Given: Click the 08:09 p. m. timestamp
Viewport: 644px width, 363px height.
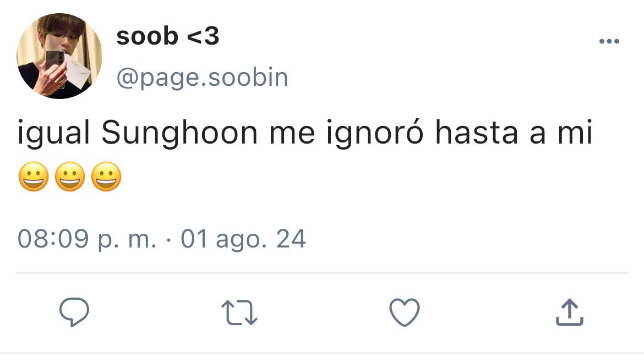Looking at the screenshot, I should click(x=87, y=239).
